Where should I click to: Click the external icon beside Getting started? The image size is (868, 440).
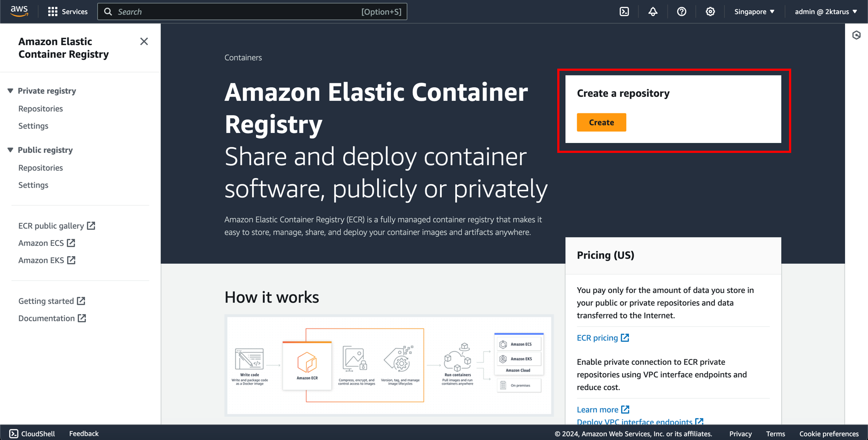pos(81,301)
